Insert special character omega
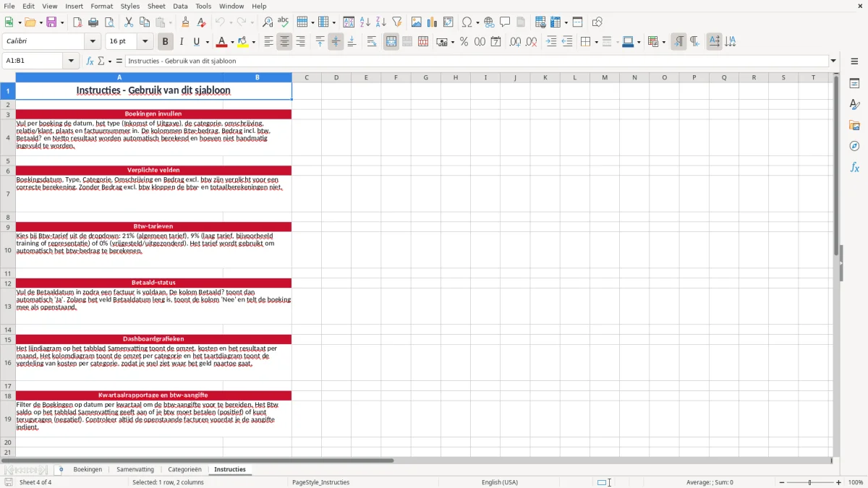Image resolution: width=868 pixels, height=488 pixels. 467,22
